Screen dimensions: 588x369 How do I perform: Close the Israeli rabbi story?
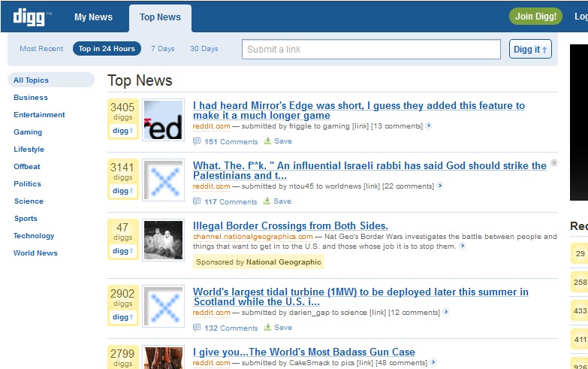click(x=554, y=162)
